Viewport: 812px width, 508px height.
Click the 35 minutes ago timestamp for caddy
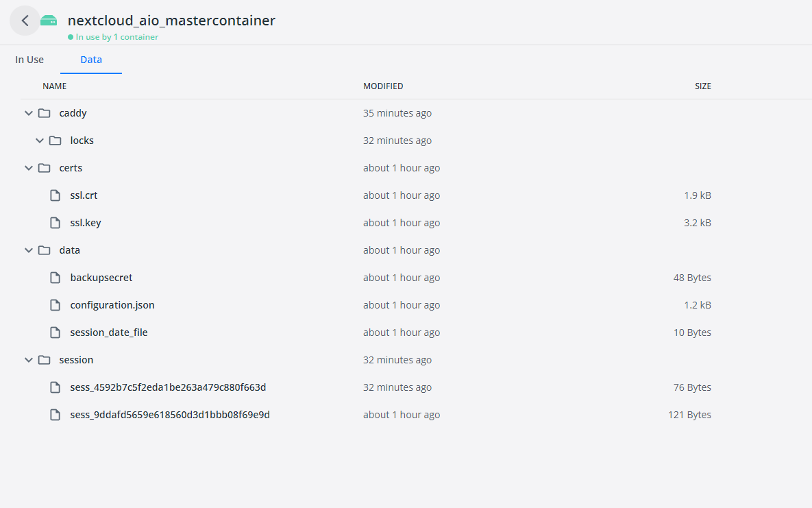[397, 113]
